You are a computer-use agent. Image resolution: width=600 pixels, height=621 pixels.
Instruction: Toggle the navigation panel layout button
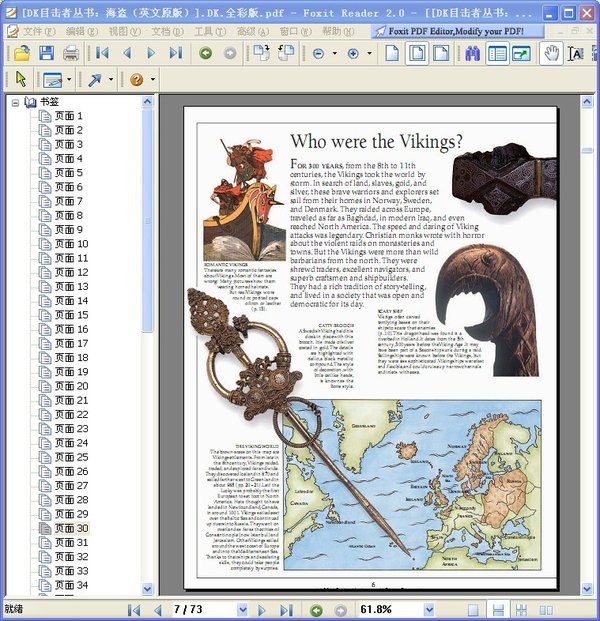click(497, 53)
